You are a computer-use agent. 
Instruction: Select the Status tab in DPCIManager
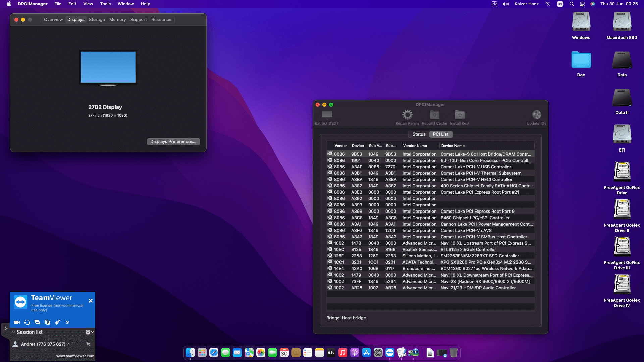click(x=419, y=134)
